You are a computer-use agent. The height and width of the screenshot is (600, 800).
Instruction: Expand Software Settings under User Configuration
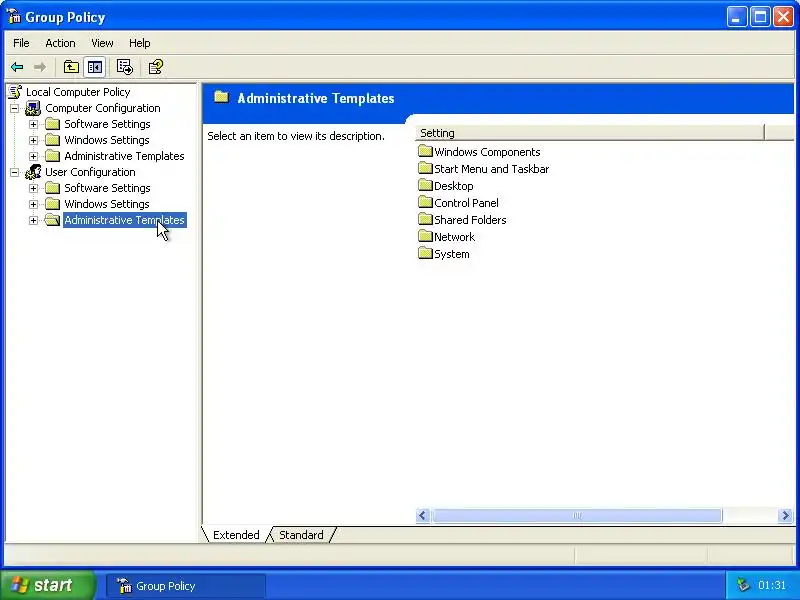tap(34, 188)
